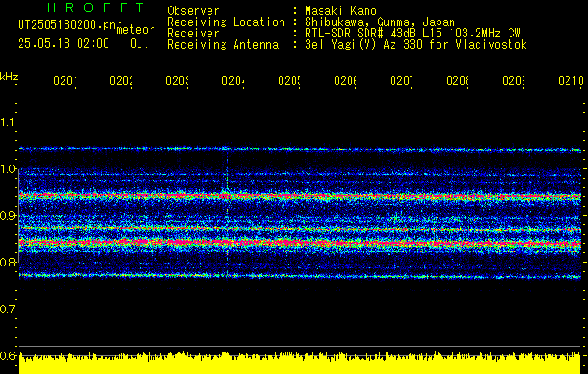Click the Observer label
The image size is (588, 374).
(194, 11)
